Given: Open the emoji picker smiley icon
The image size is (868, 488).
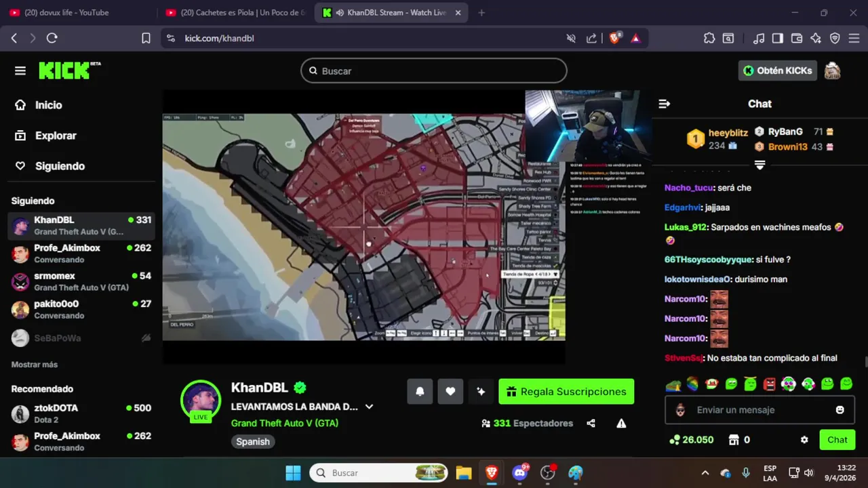Looking at the screenshot, I should tap(840, 410).
